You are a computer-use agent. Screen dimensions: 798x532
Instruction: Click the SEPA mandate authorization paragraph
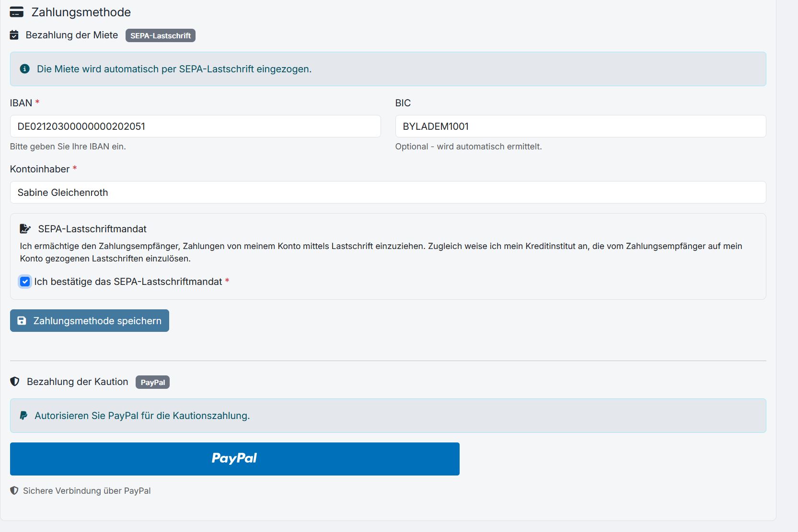(x=381, y=252)
